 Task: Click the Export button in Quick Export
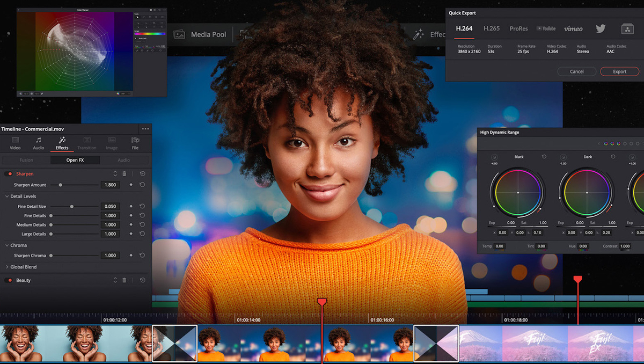620,71
